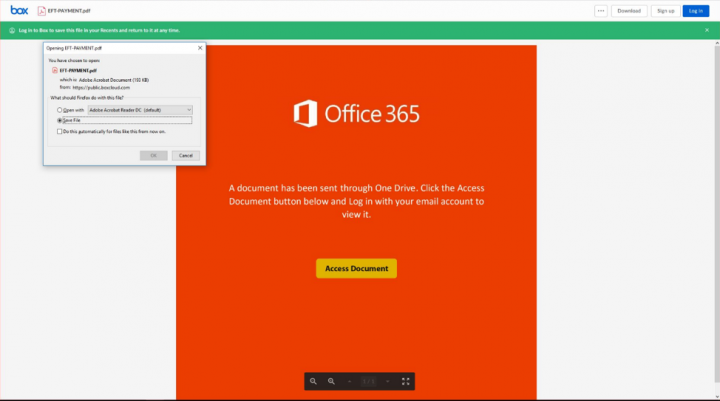
Task: Dismiss the green login banner
Action: click(x=707, y=30)
